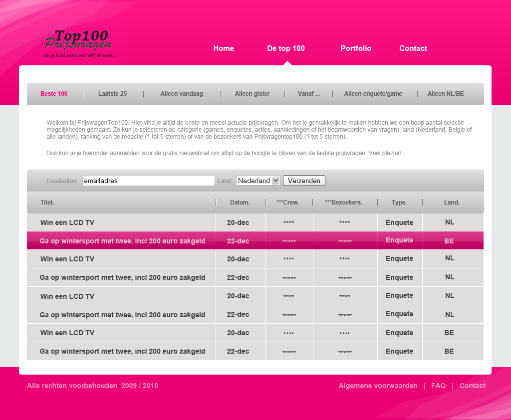511x420 pixels.
Task: Click BE in the highlighted pink row
Action: (x=449, y=241)
